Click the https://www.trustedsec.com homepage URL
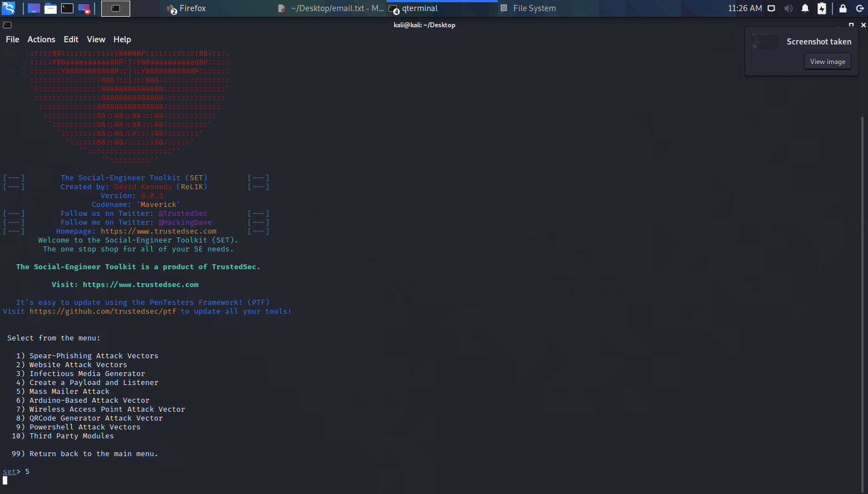 coord(158,231)
